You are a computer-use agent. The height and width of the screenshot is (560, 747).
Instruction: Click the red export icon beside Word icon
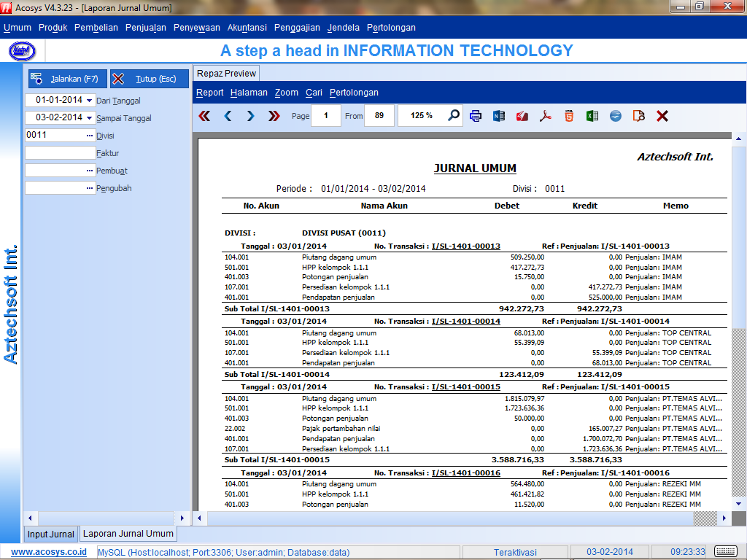[522, 116]
